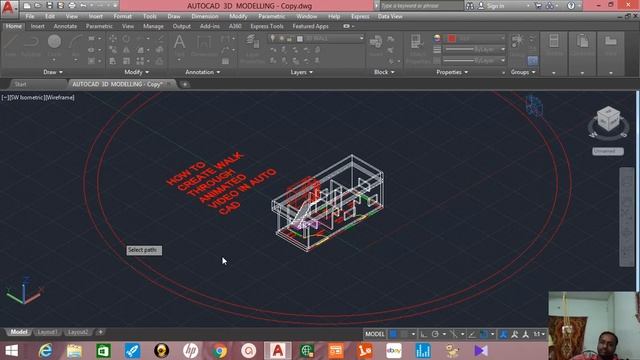
Task: Toggle grid display in status bar
Action: point(393,334)
